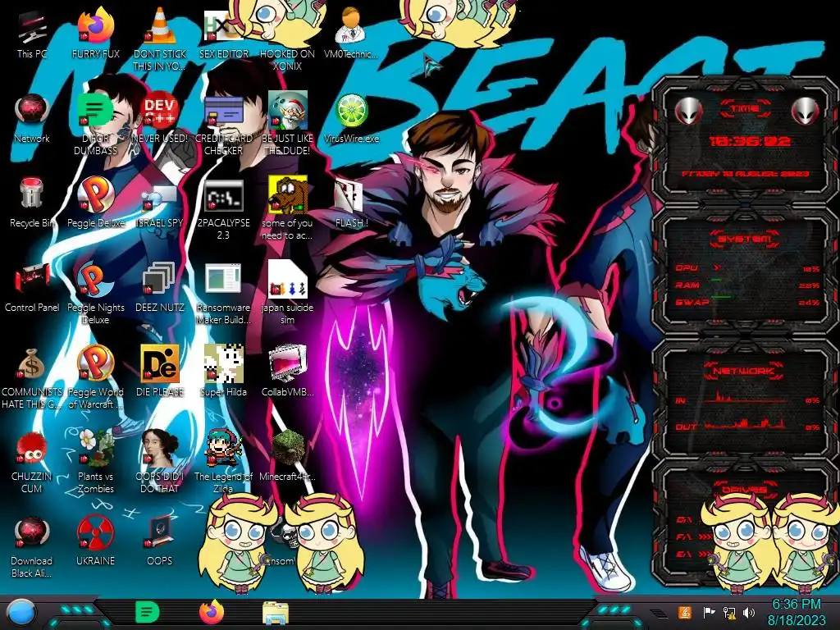Screen dimensions: 840x630
Task: Click the SWAP usage row in gadget
Action: pyautogui.click(x=747, y=302)
